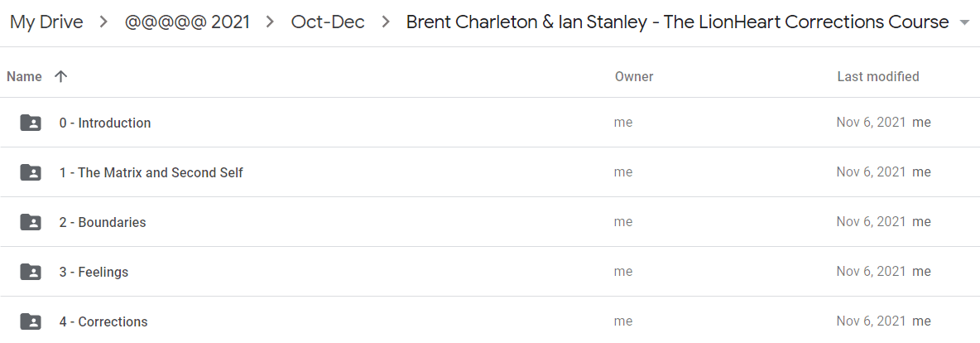This screenshot has height=343, width=980.
Task: Click the breadcrumb chevron after My Drive
Action: 103,23
